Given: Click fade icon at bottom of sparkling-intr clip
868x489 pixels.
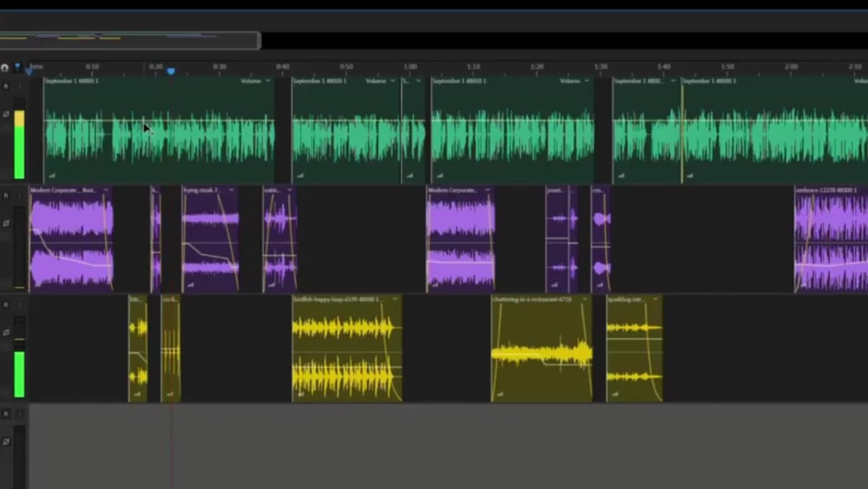Looking at the screenshot, I should pyautogui.click(x=615, y=393).
